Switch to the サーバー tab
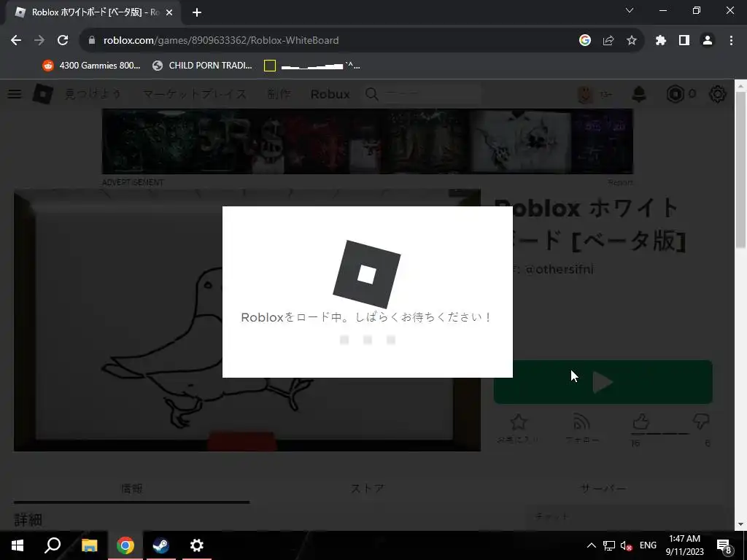 (603, 489)
